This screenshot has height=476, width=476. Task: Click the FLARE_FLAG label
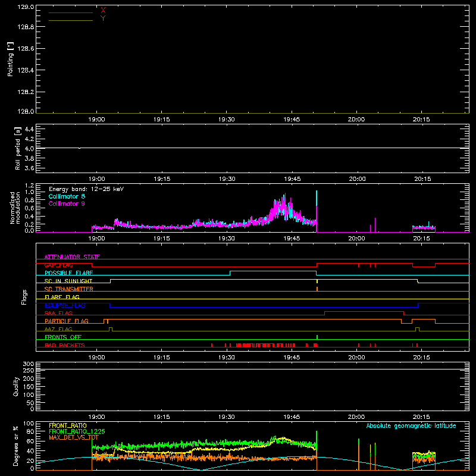point(62,297)
